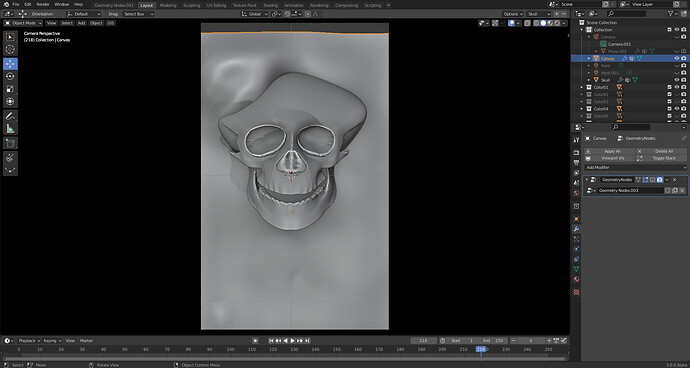Open the Modifier properties wrench tab

pyautogui.click(x=576, y=229)
